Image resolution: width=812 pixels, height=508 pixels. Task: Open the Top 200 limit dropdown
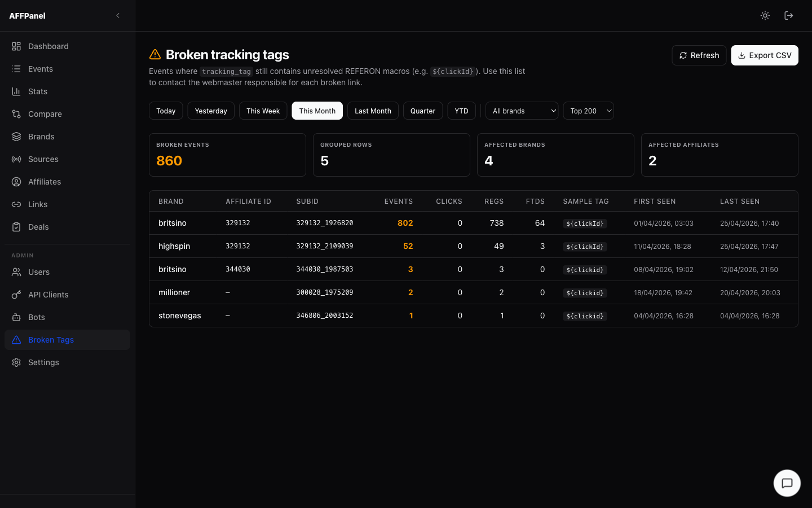pos(588,111)
